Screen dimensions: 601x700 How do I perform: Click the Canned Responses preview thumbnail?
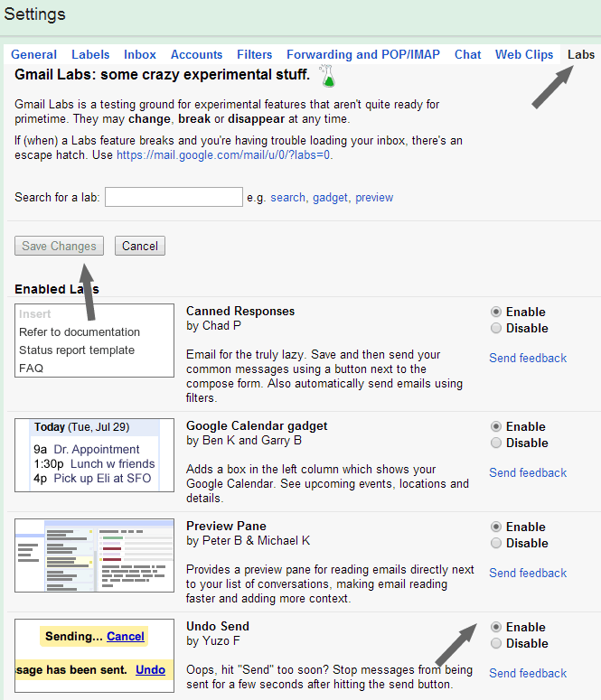(x=94, y=341)
